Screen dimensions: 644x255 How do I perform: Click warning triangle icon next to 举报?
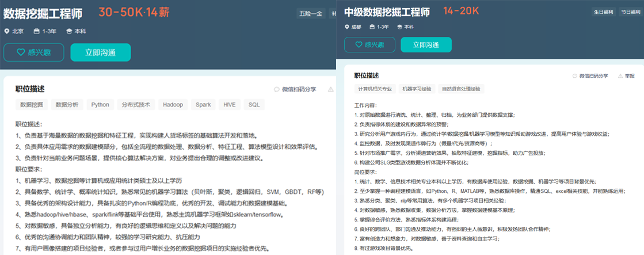(x=619, y=76)
